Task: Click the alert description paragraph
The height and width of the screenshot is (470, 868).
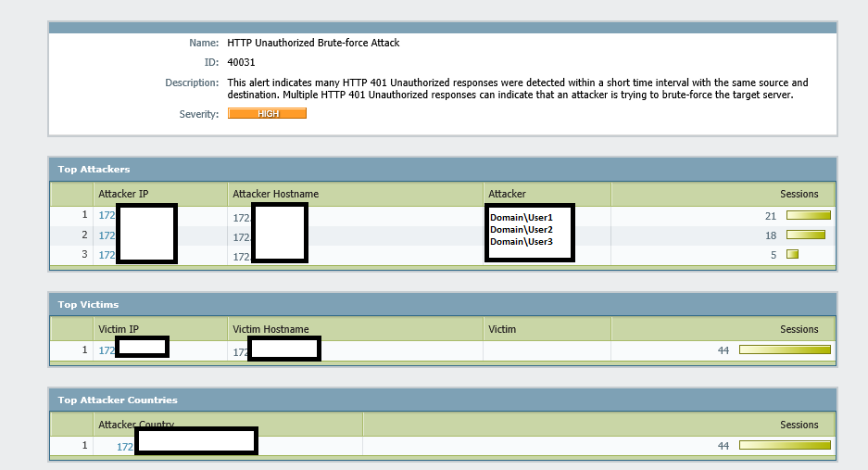Action: pyautogui.click(x=518, y=89)
